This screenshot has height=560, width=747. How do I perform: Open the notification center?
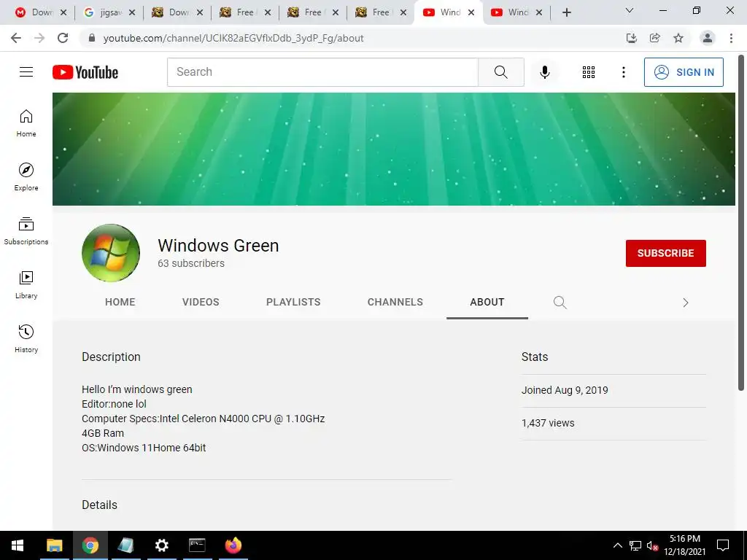[723, 545]
